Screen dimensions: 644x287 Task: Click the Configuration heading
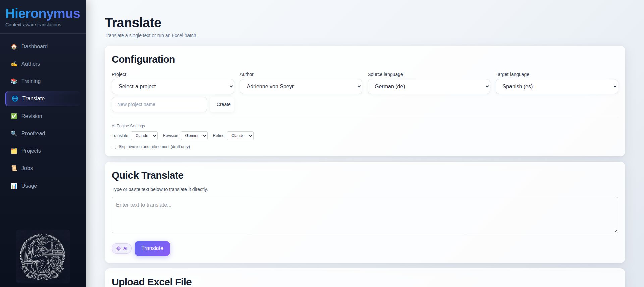[x=143, y=59]
